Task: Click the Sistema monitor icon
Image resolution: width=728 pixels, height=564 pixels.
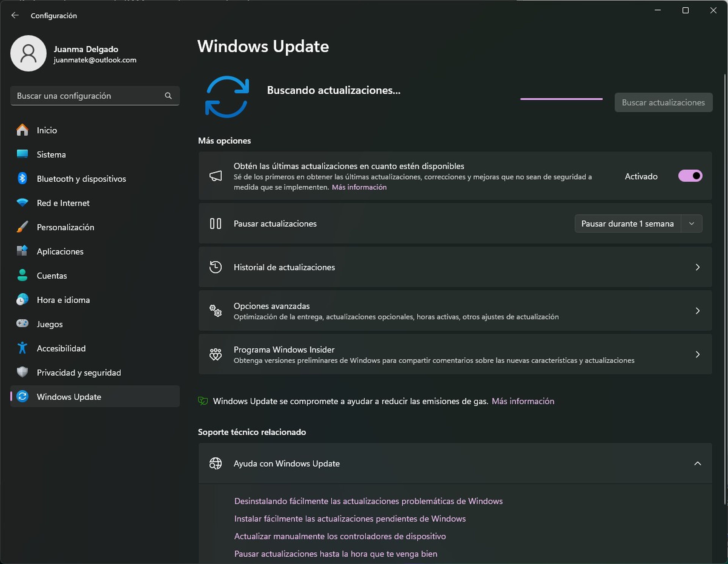Action: [x=22, y=154]
